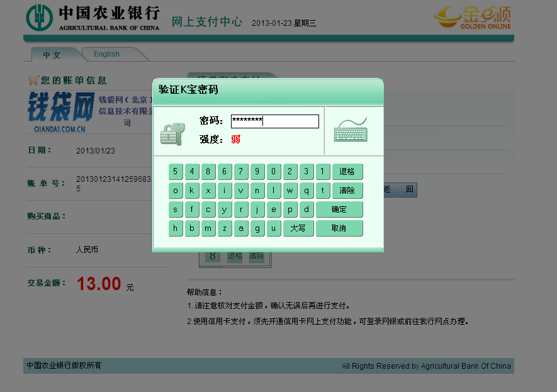Viewport: 557px width, 392px height.
Task: Click the letter p key
Action: click(x=290, y=209)
